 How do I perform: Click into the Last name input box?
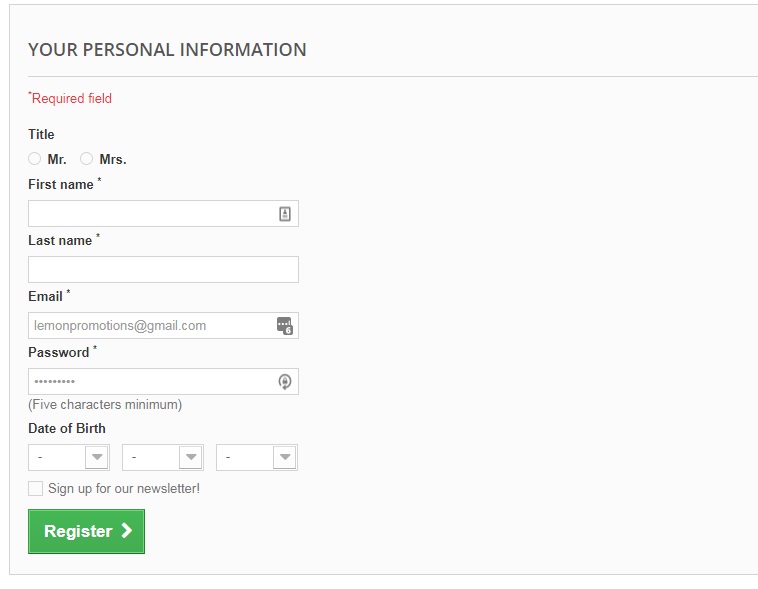(x=163, y=270)
